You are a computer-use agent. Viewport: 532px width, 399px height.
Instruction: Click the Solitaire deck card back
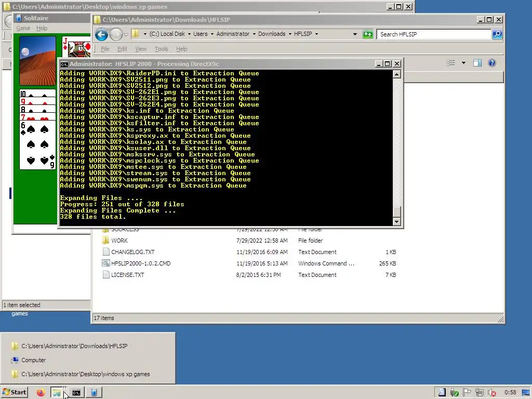[37, 61]
